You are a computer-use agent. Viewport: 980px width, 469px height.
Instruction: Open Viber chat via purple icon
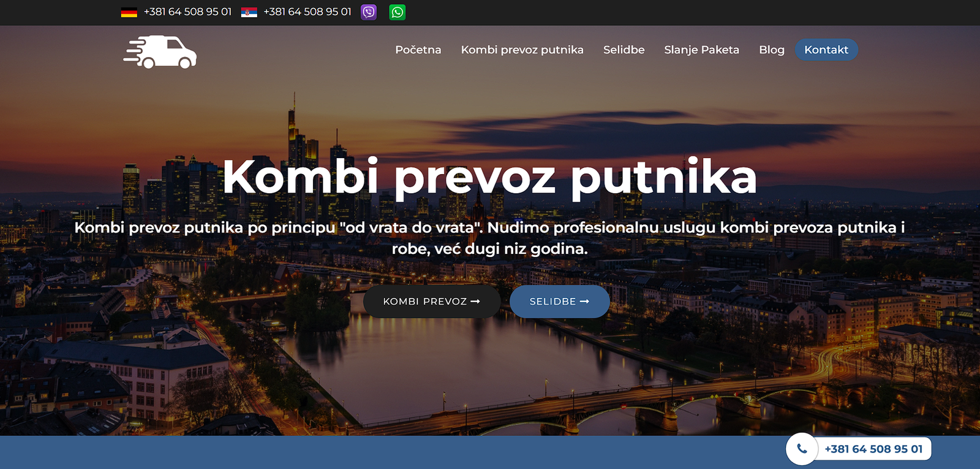[x=369, y=12]
